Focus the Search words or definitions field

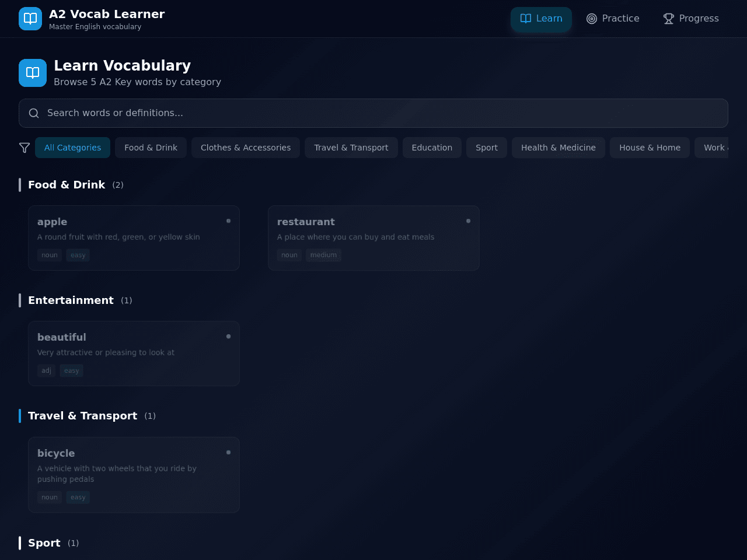click(373, 113)
